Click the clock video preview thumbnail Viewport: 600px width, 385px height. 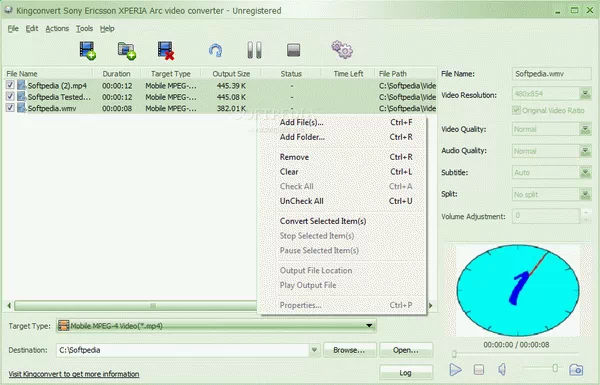click(x=518, y=290)
